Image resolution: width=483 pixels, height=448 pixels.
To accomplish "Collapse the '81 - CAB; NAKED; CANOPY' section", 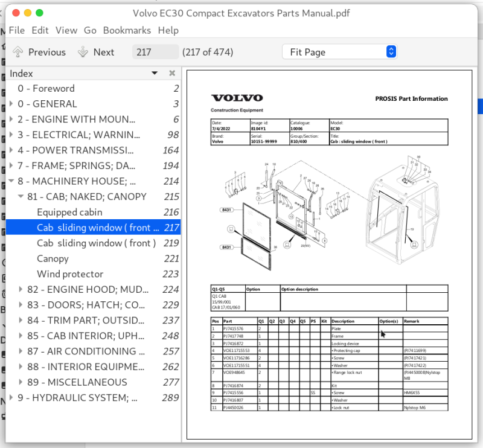I will point(21,196).
